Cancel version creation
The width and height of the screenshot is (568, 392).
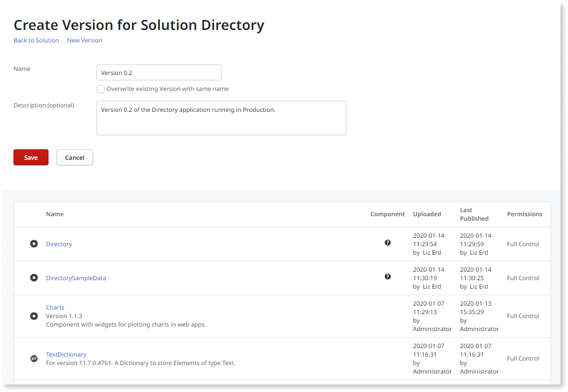click(74, 158)
